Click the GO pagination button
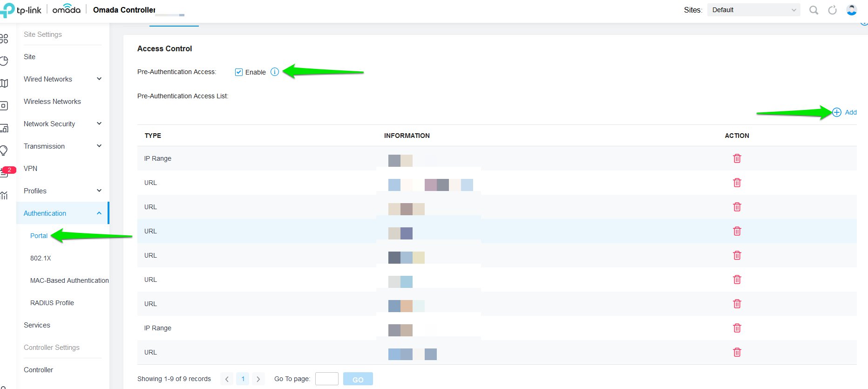868x389 pixels. coord(358,379)
